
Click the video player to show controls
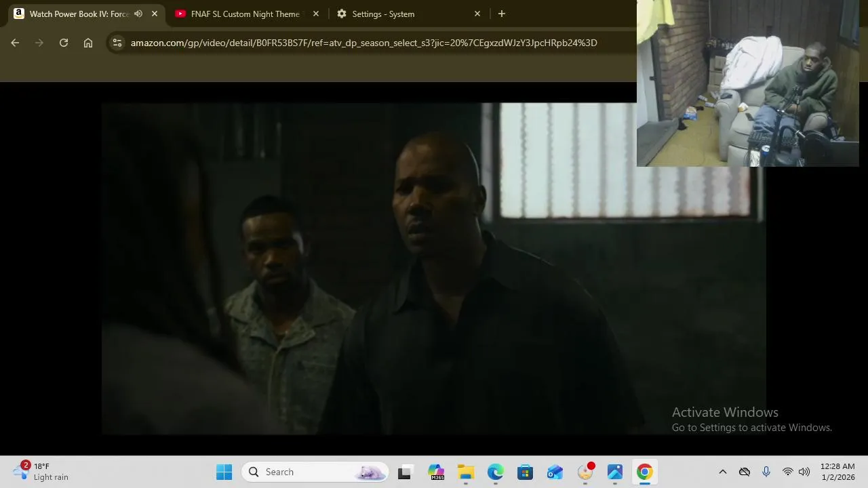434,268
